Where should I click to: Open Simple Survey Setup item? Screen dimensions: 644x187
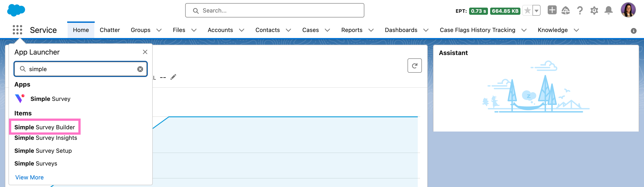pyautogui.click(x=43, y=151)
